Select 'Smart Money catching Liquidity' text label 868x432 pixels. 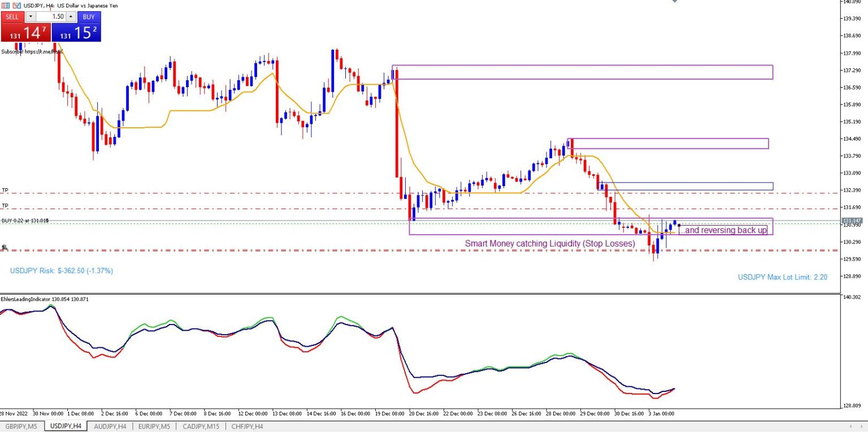pyautogui.click(x=550, y=243)
